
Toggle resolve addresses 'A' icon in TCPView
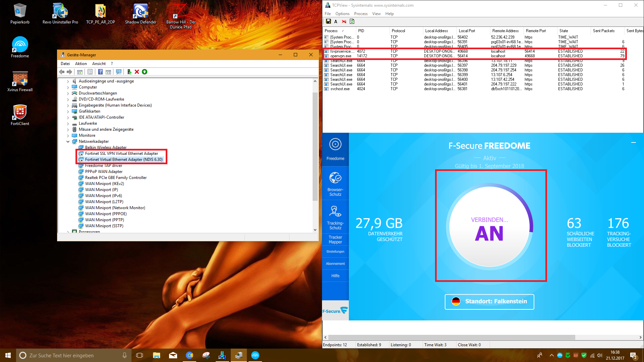[x=336, y=21]
